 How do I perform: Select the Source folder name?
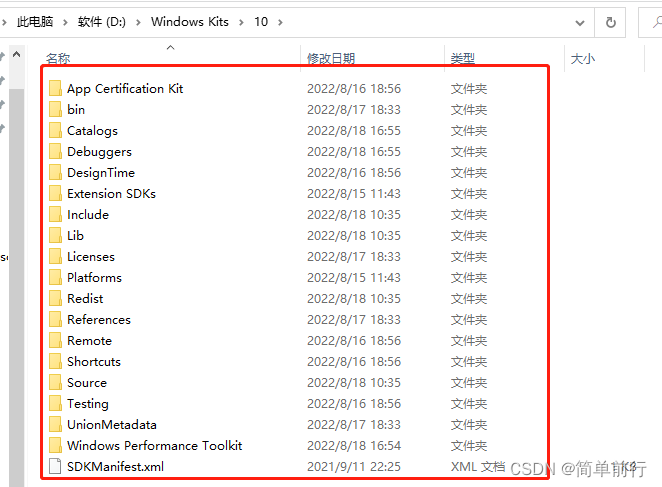point(87,382)
